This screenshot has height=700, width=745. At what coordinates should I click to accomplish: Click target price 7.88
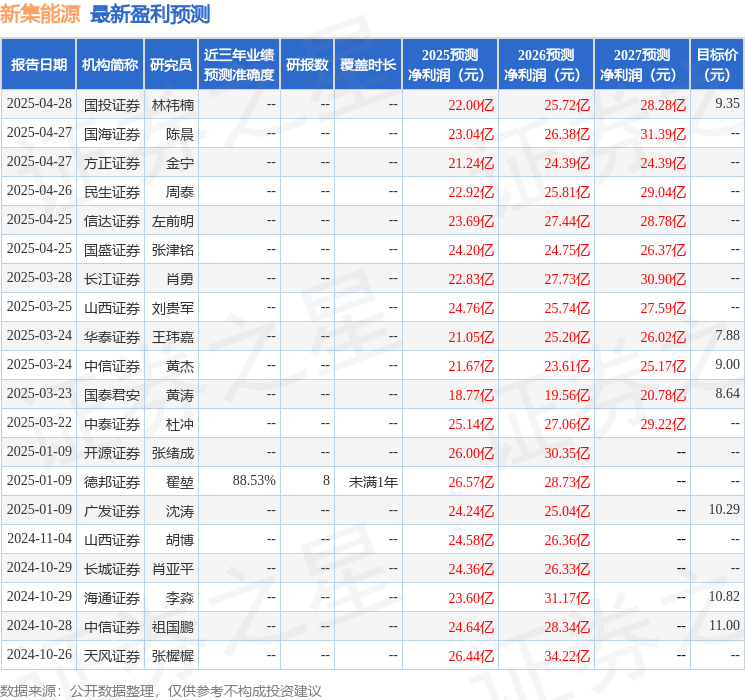click(727, 336)
